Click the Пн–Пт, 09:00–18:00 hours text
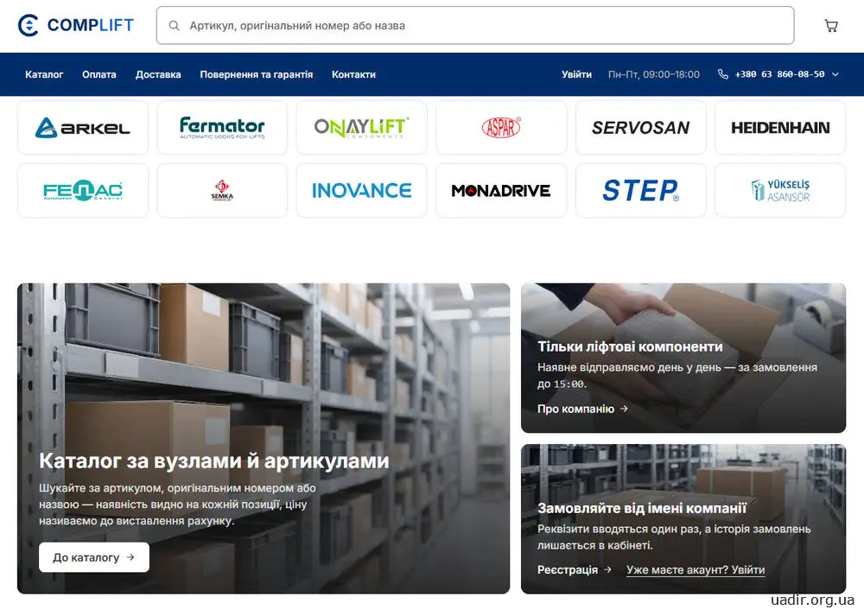The height and width of the screenshot is (616, 864). (653, 74)
